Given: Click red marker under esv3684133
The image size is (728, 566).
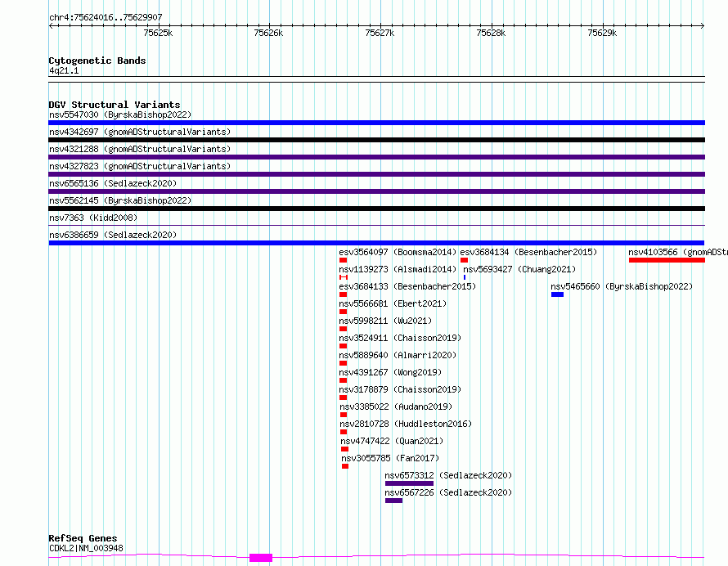Looking at the screenshot, I should 343,294.
